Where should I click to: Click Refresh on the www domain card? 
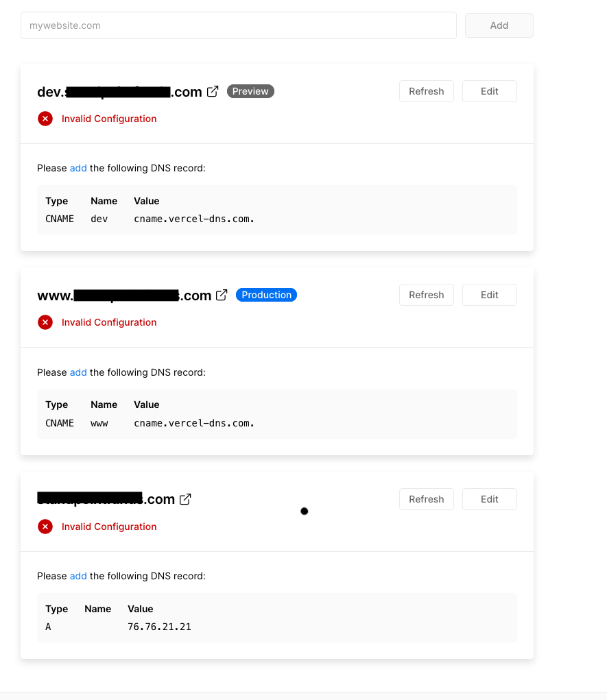click(x=426, y=294)
